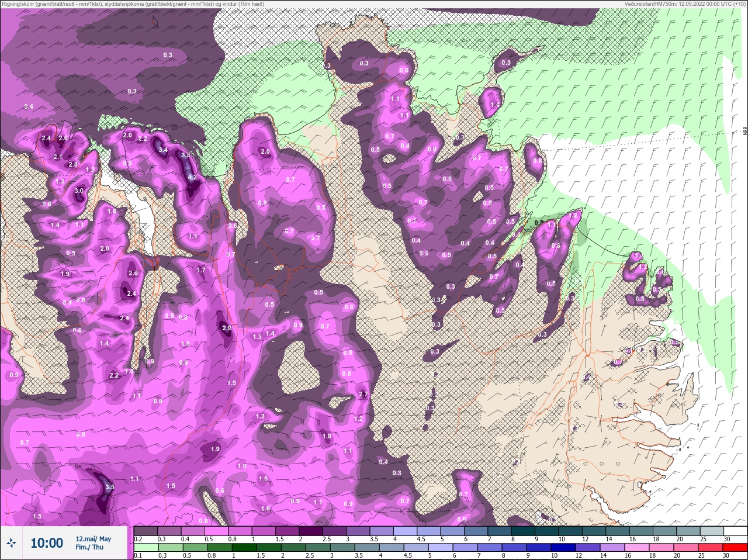This screenshot has height=560, width=748.
Task: Click the 3.4 precipitation value on the map
Action: (x=163, y=150)
